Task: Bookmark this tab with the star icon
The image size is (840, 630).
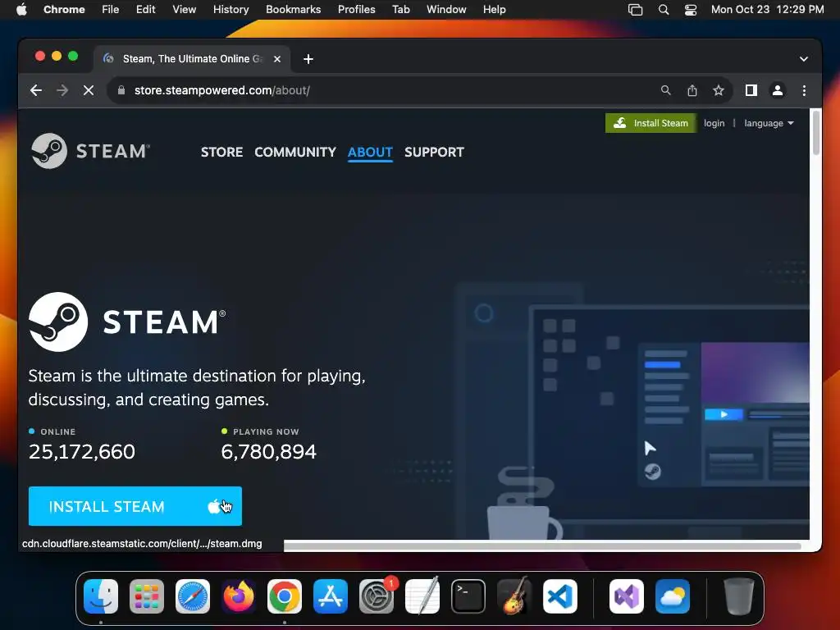Action: 719,90
